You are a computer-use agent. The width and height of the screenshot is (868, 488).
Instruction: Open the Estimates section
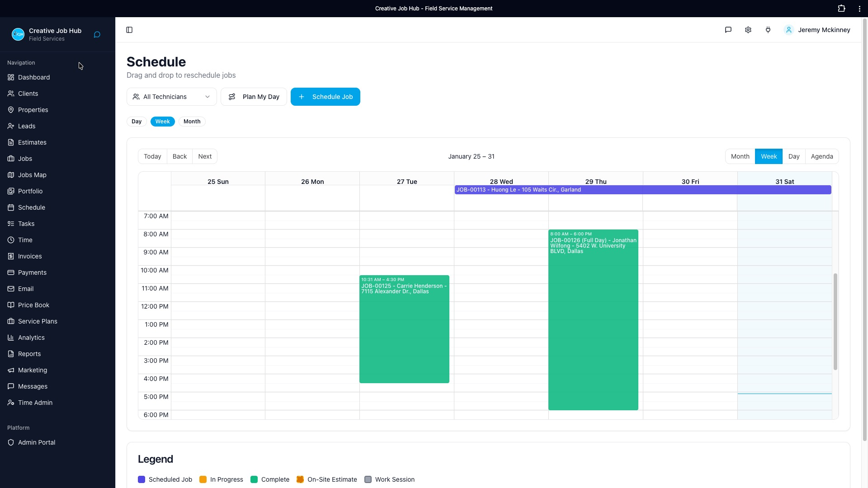click(32, 142)
